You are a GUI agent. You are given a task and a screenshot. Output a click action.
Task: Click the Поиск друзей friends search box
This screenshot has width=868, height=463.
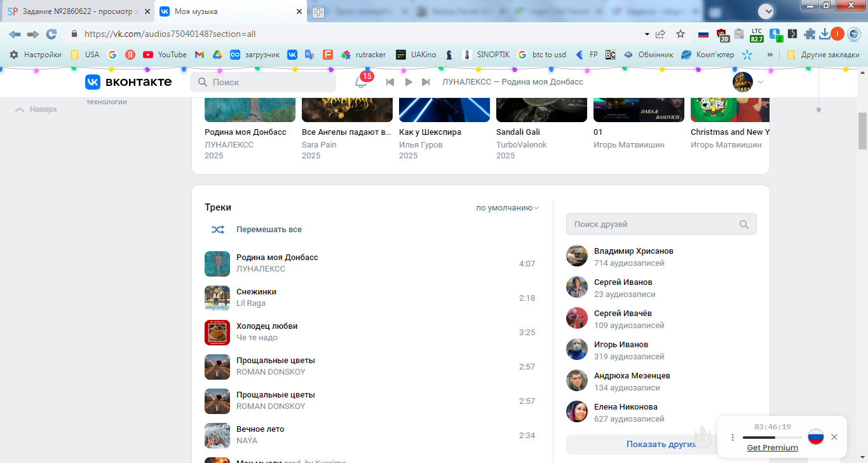pos(661,224)
